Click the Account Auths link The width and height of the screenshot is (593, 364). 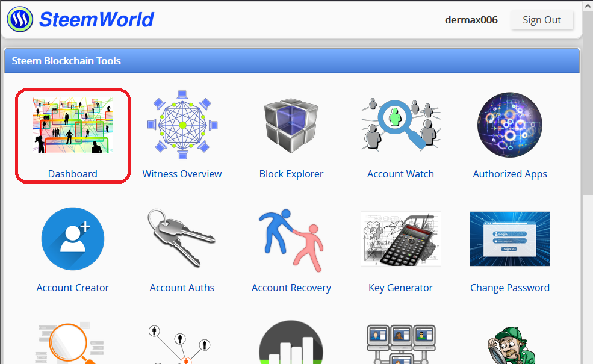(x=182, y=288)
